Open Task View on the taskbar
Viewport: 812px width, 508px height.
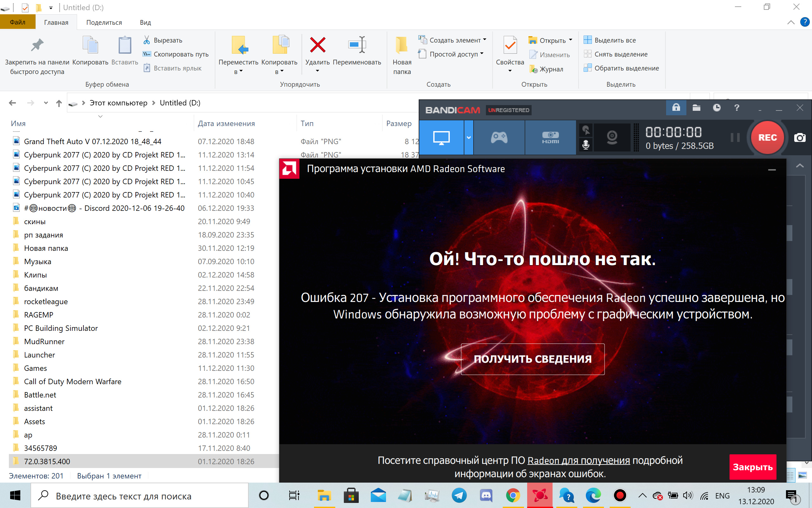pos(294,495)
